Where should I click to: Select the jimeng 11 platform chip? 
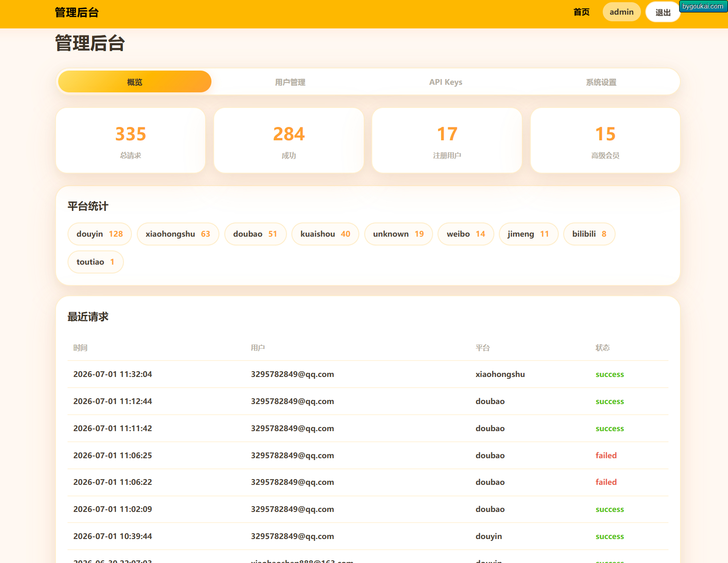[x=529, y=234]
